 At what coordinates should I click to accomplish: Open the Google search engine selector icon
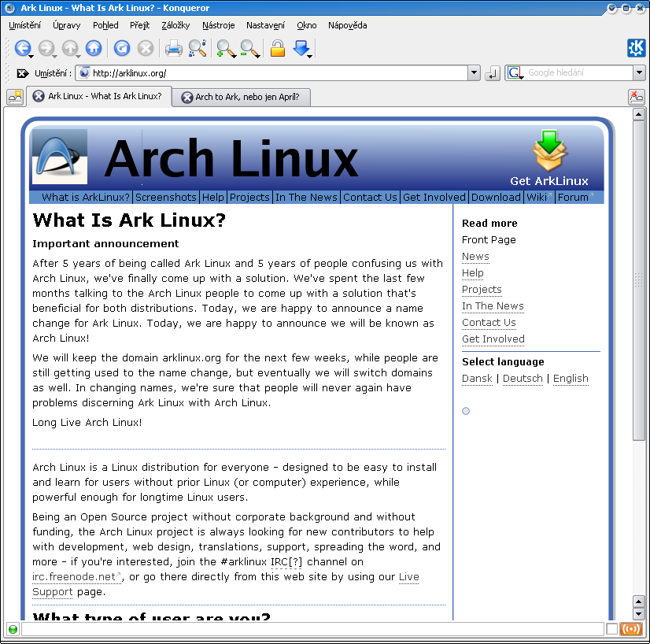pos(515,73)
